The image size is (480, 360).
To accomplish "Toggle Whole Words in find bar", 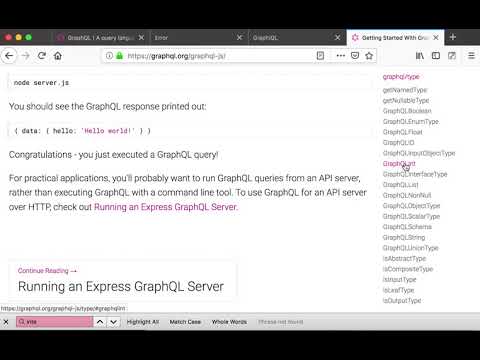I will 229,322.
